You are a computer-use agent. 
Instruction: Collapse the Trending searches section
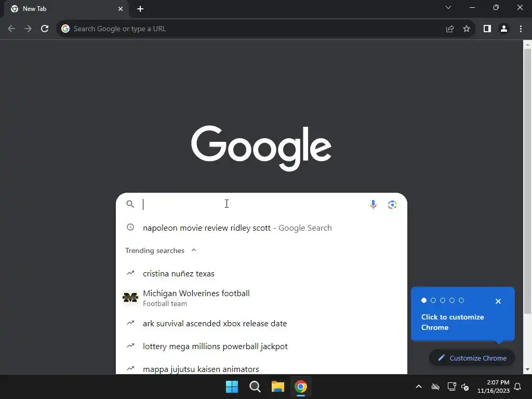[x=194, y=250]
